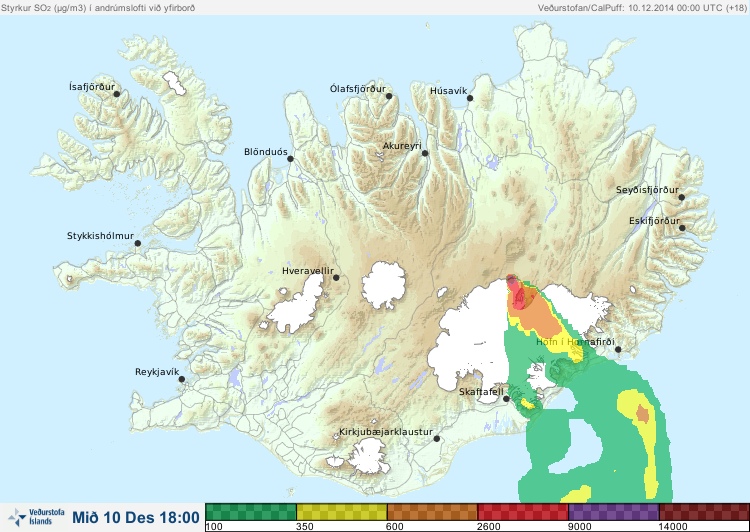Click the '14000' legend value label
Image resolution: width=750 pixels, height=532 pixels.
(x=673, y=527)
